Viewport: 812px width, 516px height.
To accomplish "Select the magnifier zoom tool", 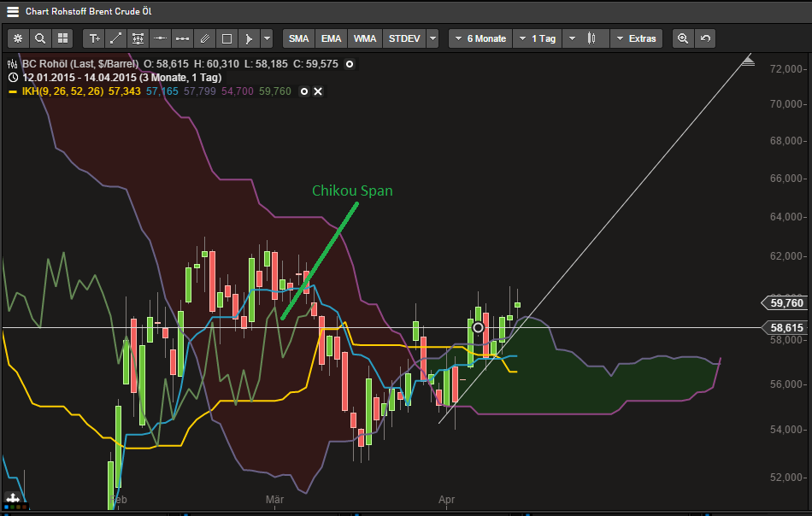I will [x=39, y=38].
